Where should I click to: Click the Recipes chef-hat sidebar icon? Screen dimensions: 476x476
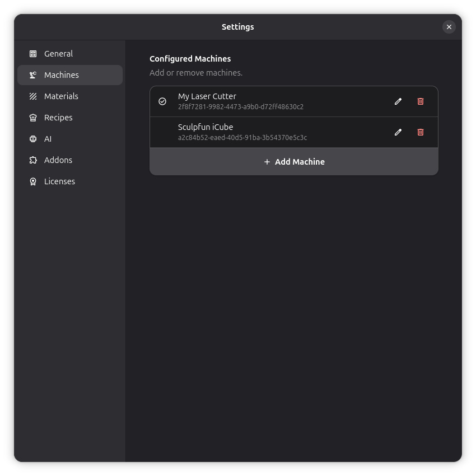point(33,118)
